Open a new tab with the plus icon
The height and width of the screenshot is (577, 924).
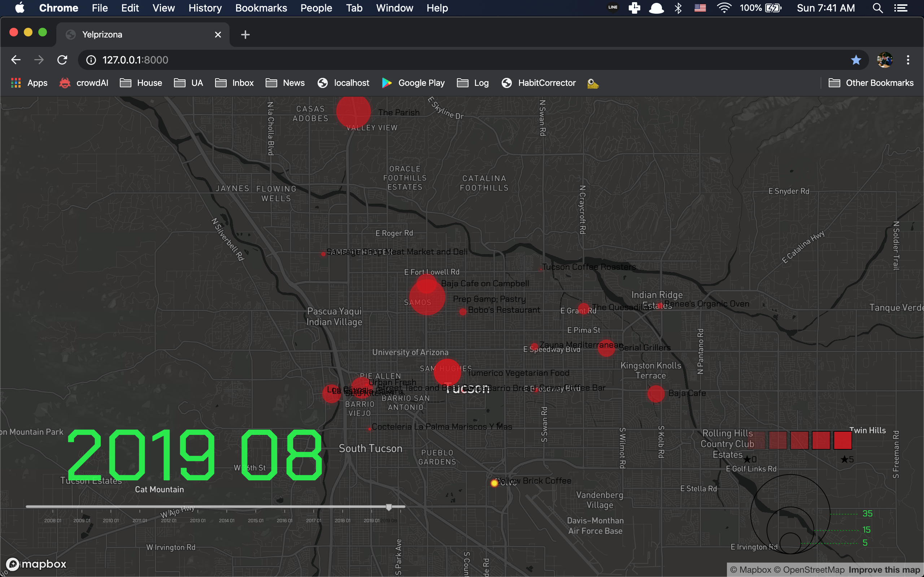[x=245, y=35]
